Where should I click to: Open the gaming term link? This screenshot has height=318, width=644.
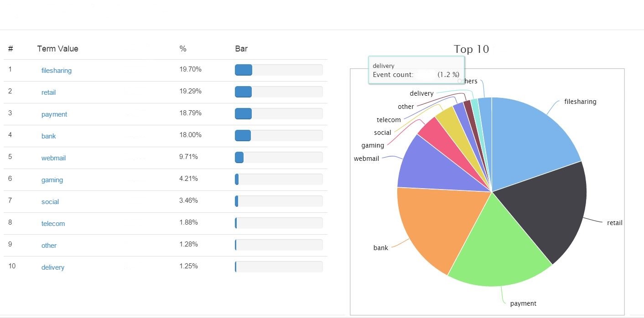point(52,180)
